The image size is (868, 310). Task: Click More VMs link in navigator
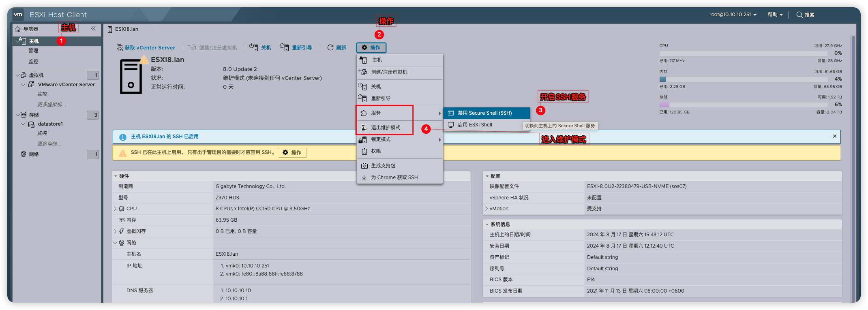coord(52,105)
